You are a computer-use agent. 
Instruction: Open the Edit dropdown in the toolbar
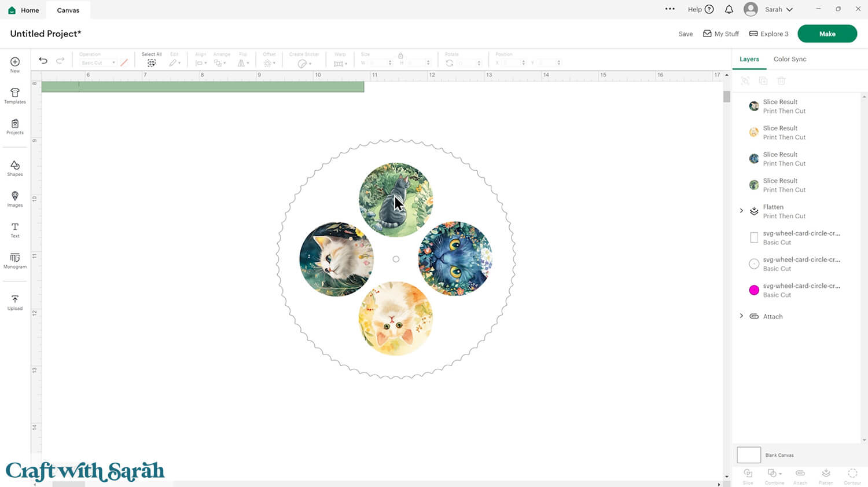coord(175,63)
